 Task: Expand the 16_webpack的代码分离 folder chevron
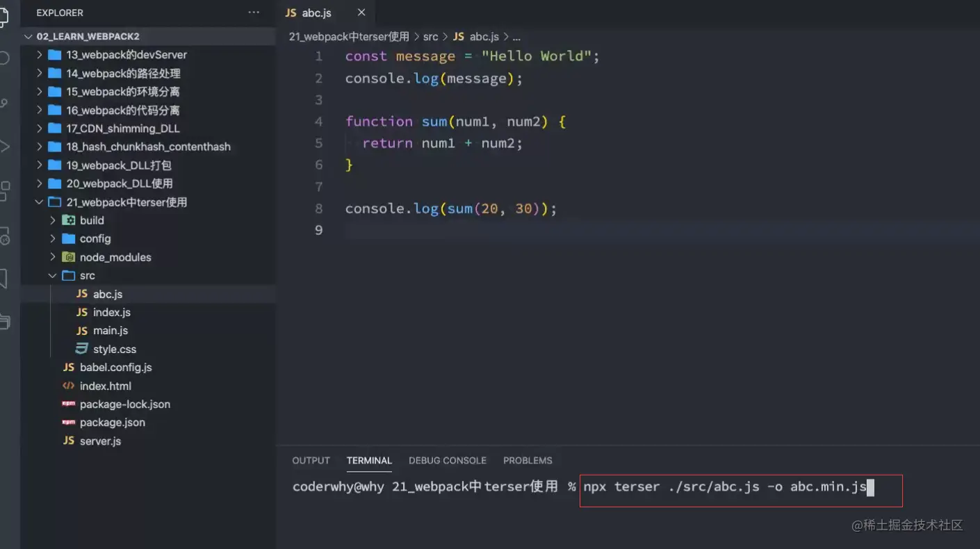tap(40, 110)
